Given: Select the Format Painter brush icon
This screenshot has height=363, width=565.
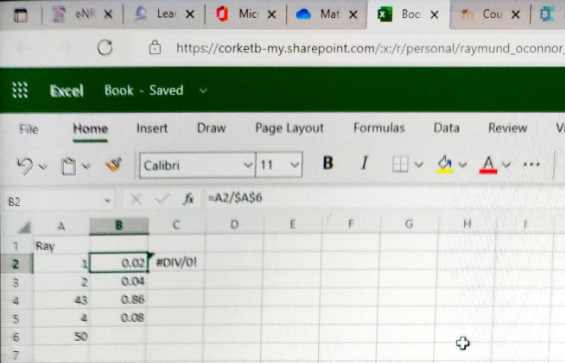Looking at the screenshot, I should (x=114, y=165).
